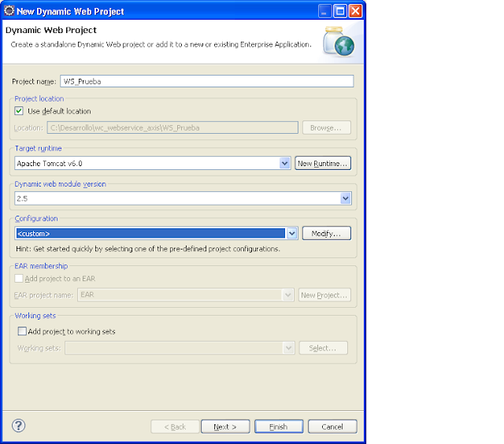The image size is (504, 444).
Task: Uncheck Use default location checkbox
Action: pyautogui.click(x=19, y=111)
